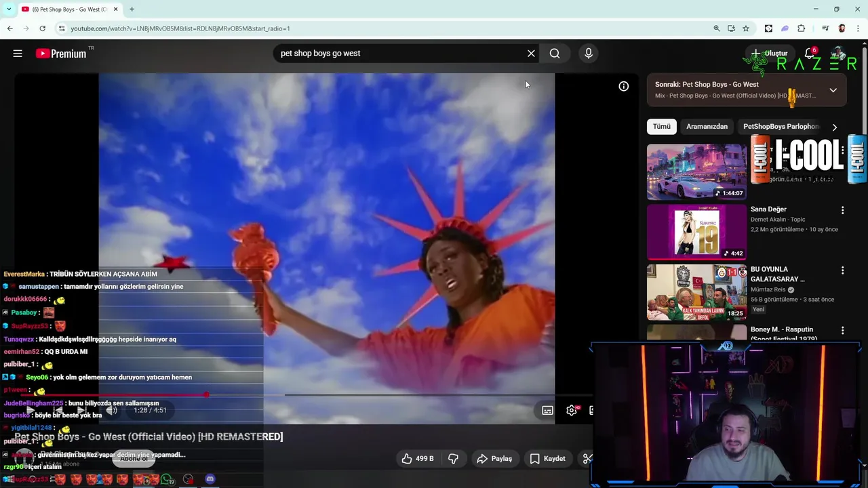The height and width of the screenshot is (488, 868).
Task: Select the Aramanızdan filter chip
Action: tap(707, 127)
